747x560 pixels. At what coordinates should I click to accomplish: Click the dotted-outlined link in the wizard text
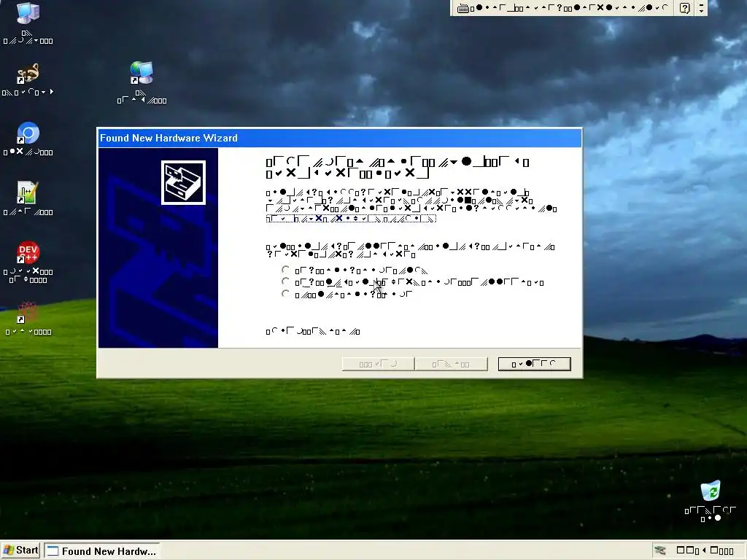point(351,219)
